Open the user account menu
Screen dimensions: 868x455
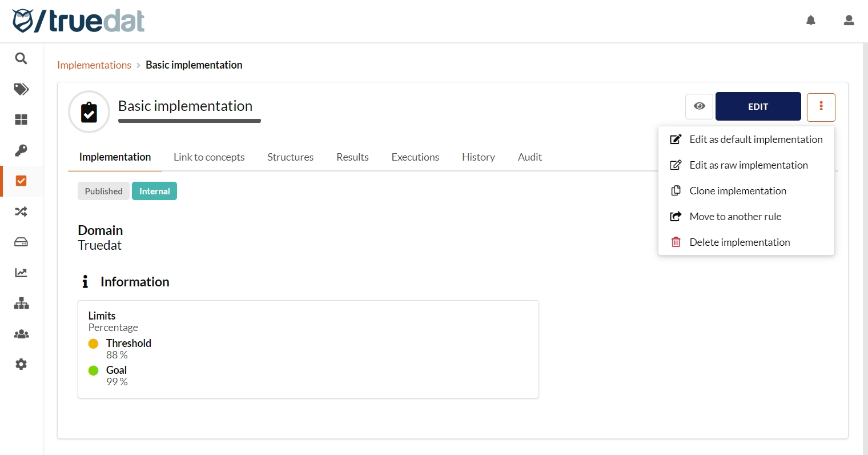pyautogui.click(x=849, y=21)
